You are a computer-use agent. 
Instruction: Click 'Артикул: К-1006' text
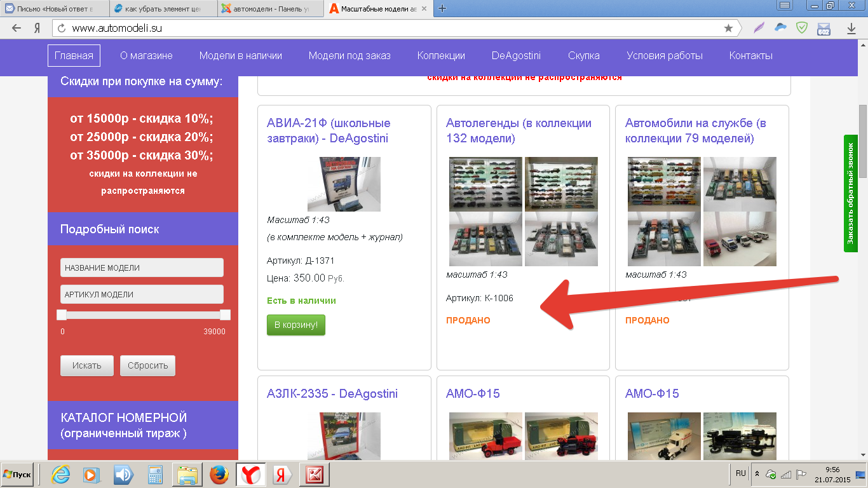(480, 298)
